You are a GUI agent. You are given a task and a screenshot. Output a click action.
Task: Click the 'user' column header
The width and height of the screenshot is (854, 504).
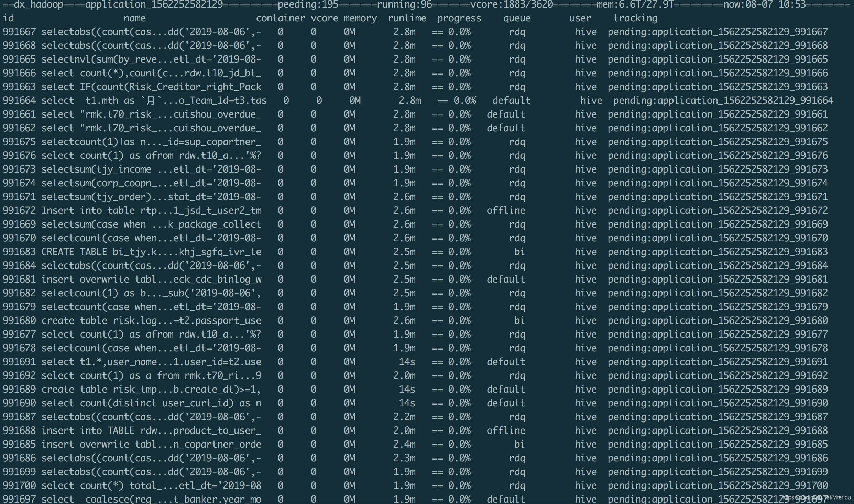(x=580, y=18)
